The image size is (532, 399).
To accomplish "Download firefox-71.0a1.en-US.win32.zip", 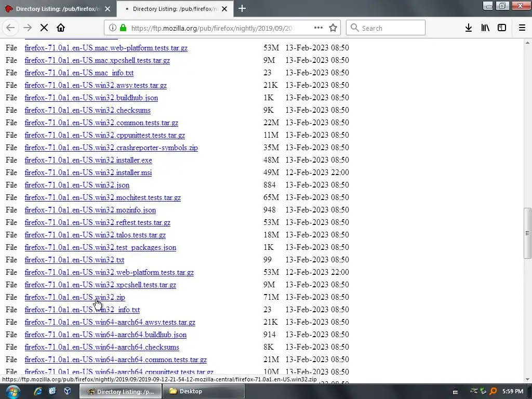I will pos(75,298).
